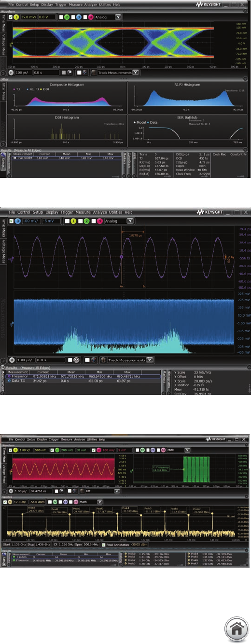The width and height of the screenshot is (251, 644).
Task: Open Help menu in middle oscilloscope window
Action: (128, 212)
